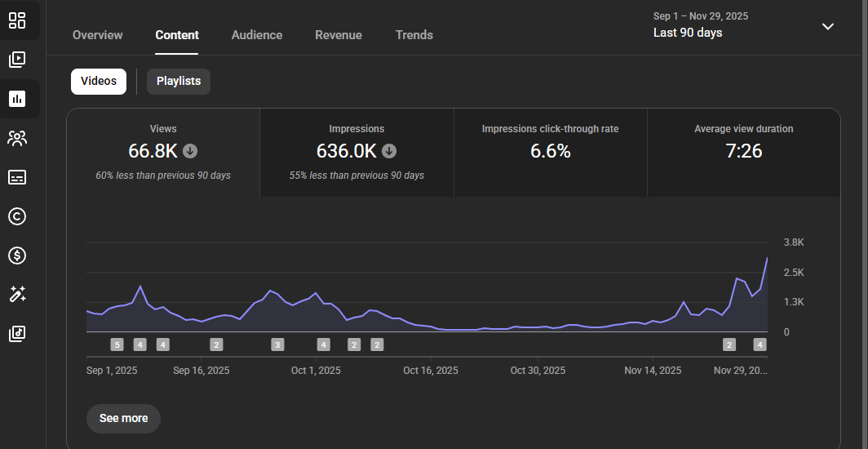The width and height of the screenshot is (868, 449).
Task: Open the Customization magic wand sidebar icon
Action: (x=17, y=295)
